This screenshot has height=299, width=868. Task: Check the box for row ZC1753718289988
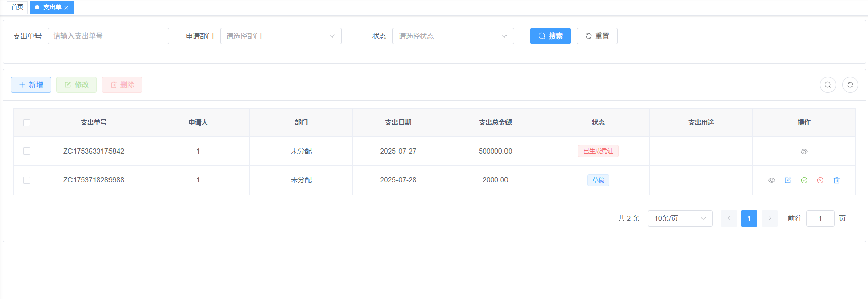pyautogui.click(x=27, y=180)
